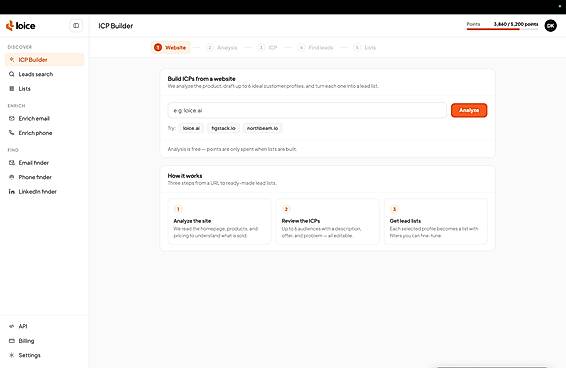Click the Settings gear icon
The image size is (566, 368).
tap(12, 355)
